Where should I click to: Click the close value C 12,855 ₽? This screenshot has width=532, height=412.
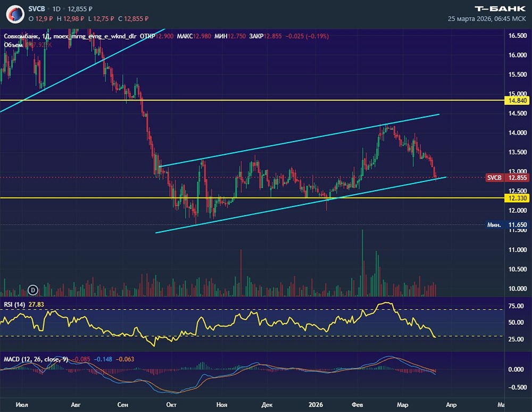click(133, 19)
